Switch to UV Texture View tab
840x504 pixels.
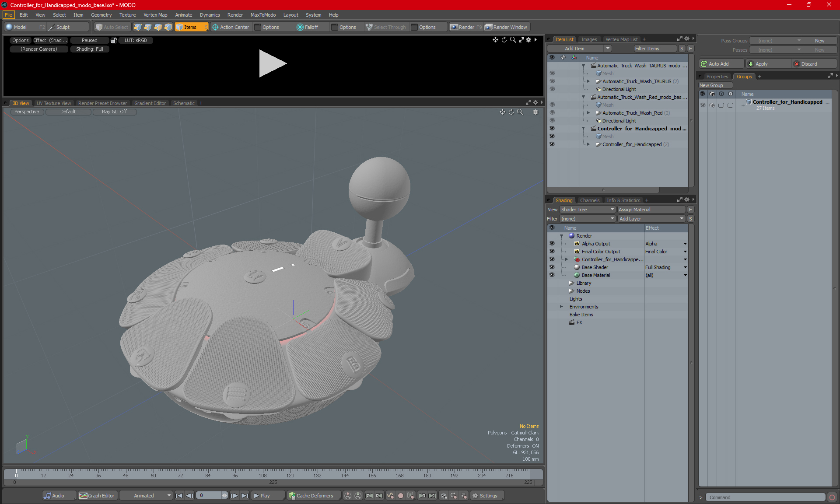point(54,103)
